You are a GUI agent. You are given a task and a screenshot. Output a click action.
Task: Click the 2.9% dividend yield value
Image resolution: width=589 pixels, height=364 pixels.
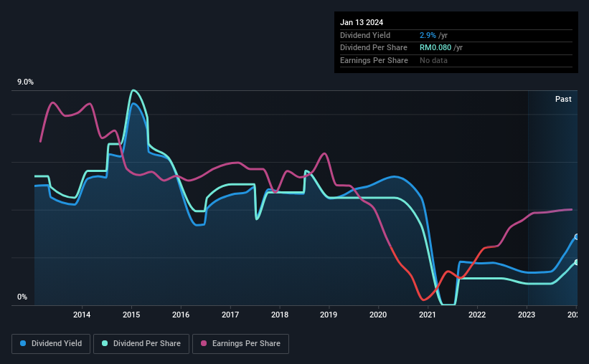click(428, 35)
